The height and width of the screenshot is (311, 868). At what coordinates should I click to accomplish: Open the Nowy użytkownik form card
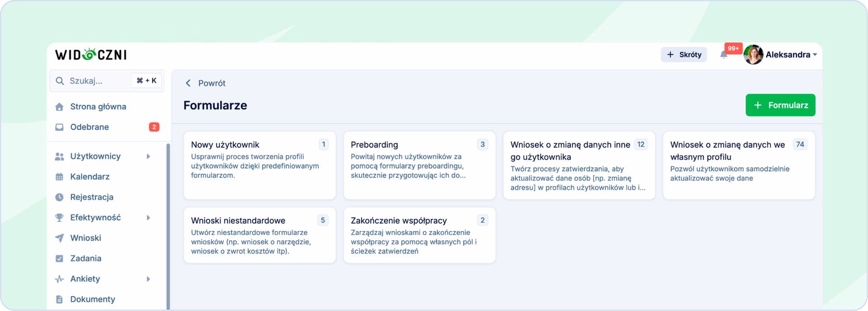pyautogui.click(x=260, y=165)
